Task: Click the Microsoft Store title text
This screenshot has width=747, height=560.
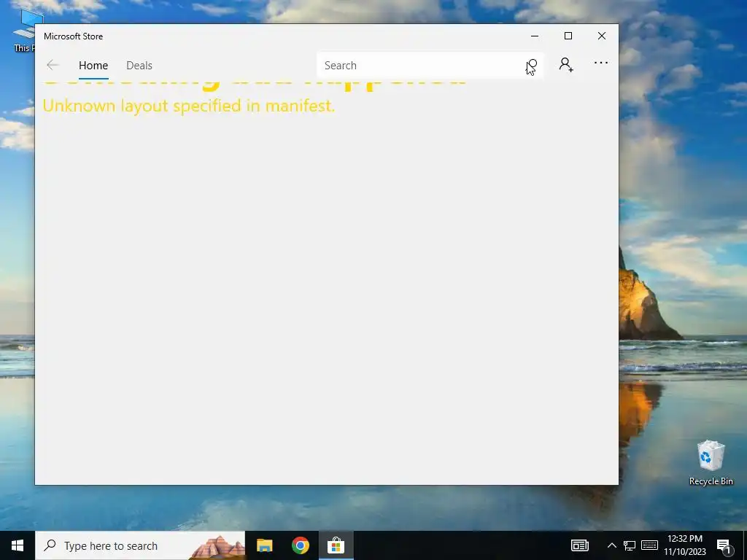Action: (x=74, y=36)
